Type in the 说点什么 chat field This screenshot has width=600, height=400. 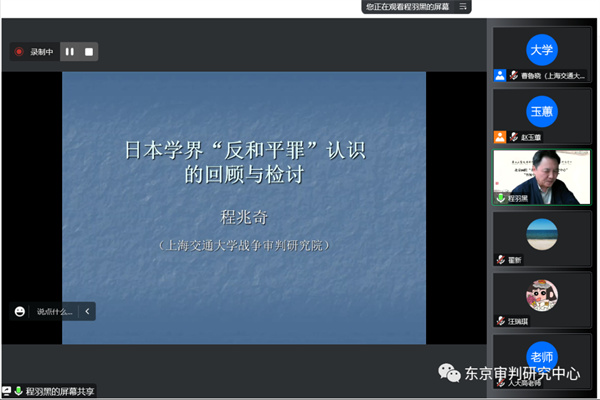(x=55, y=311)
